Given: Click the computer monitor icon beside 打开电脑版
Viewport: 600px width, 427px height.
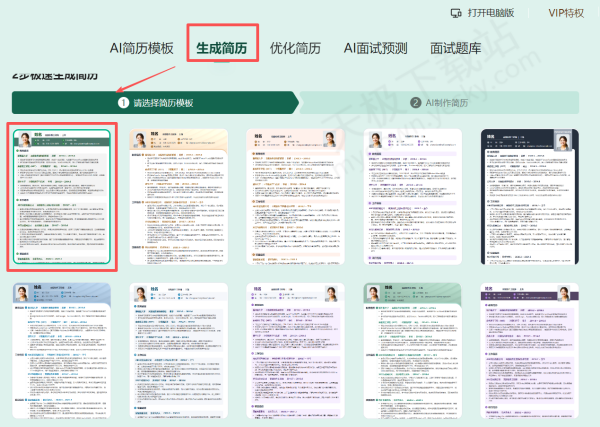Looking at the screenshot, I should [x=457, y=13].
